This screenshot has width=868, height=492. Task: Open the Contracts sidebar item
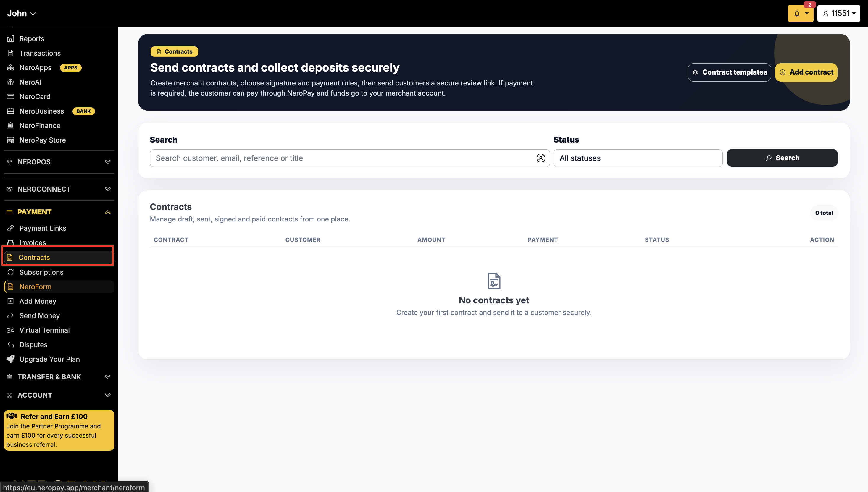pos(59,258)
